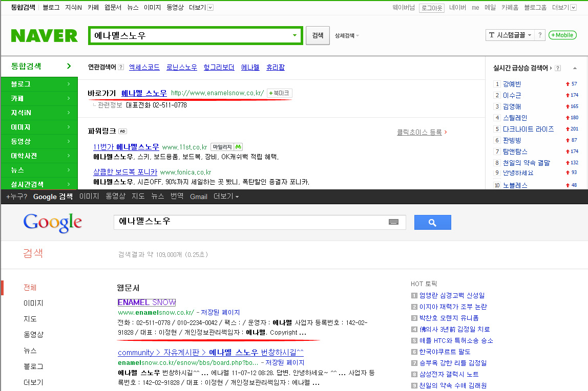Click the 마일리지 badge on 11번가 ad

pyautogui.click(x=227, y=147)
